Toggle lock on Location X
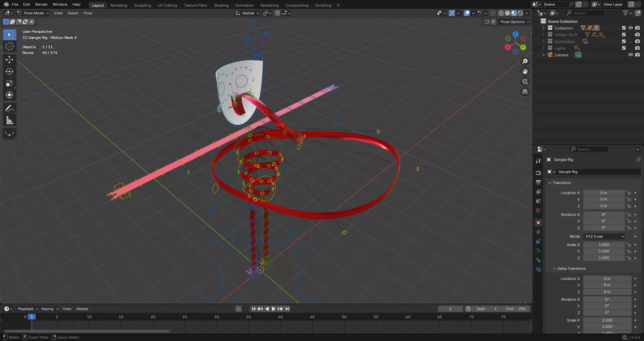Image resolution: width=644 pixels, height=341 pixels. (x=629, y=193)
